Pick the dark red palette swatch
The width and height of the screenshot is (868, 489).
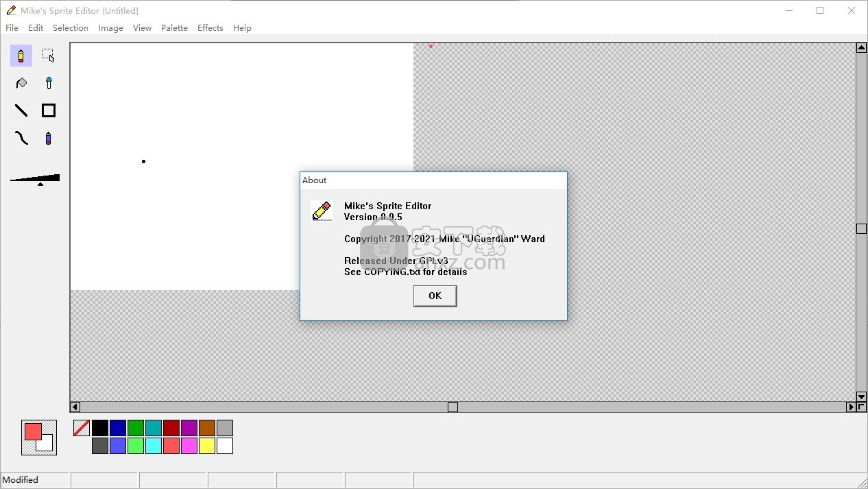pyautogui.click(x=171, y=428)
